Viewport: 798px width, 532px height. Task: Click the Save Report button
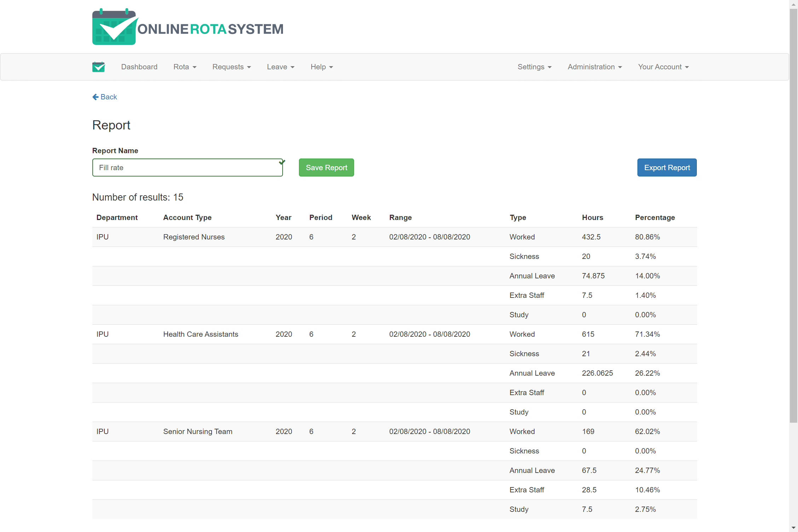(326, 168)
